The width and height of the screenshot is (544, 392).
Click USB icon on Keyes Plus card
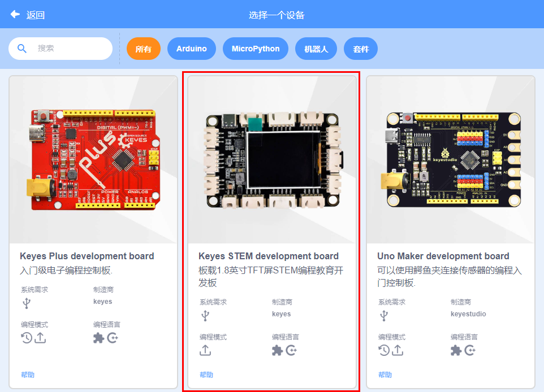(x=27, y=303)
